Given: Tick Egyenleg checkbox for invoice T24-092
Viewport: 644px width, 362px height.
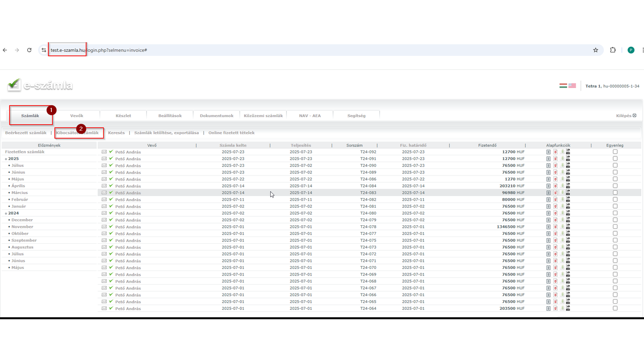Looking at the screenshot, I should pos(615,152).
